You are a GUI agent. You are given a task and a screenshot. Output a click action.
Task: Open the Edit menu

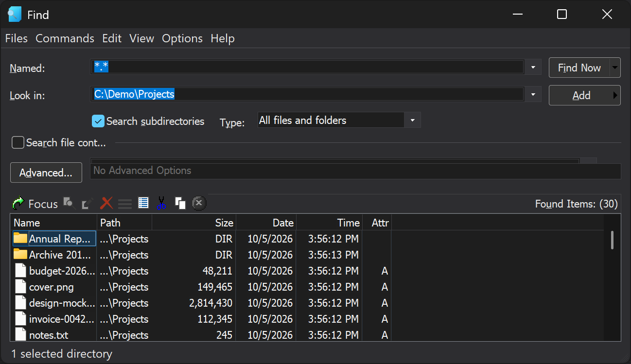112,38
